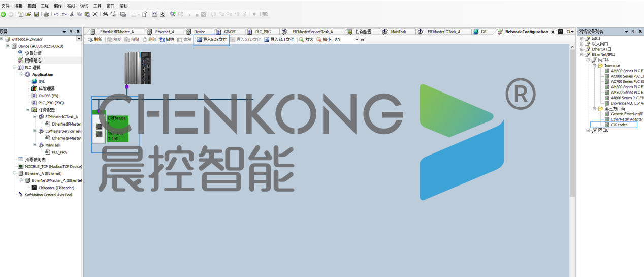Click the binoculars find icon
The height and width of the screenshot is (277, 644).
pyautogui.click(x=105, y=14)
